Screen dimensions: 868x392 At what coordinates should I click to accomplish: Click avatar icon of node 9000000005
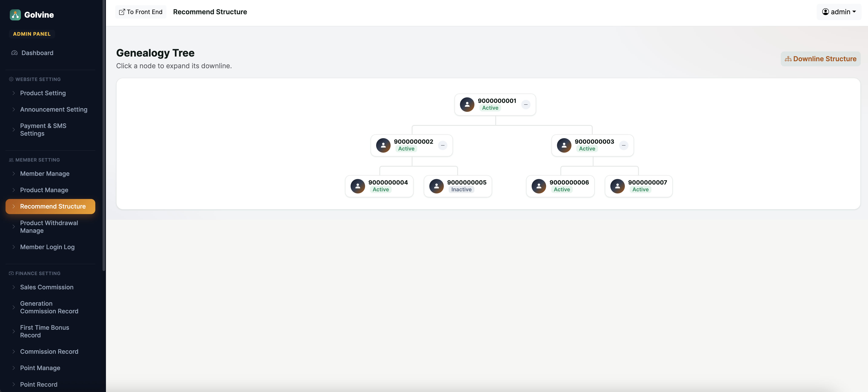pos(436,186)
